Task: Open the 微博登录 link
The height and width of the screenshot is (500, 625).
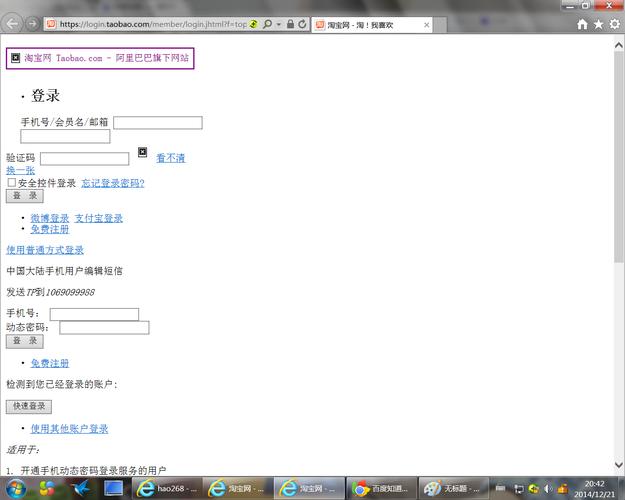Action: pyautogui.click(x=50, y=218)
